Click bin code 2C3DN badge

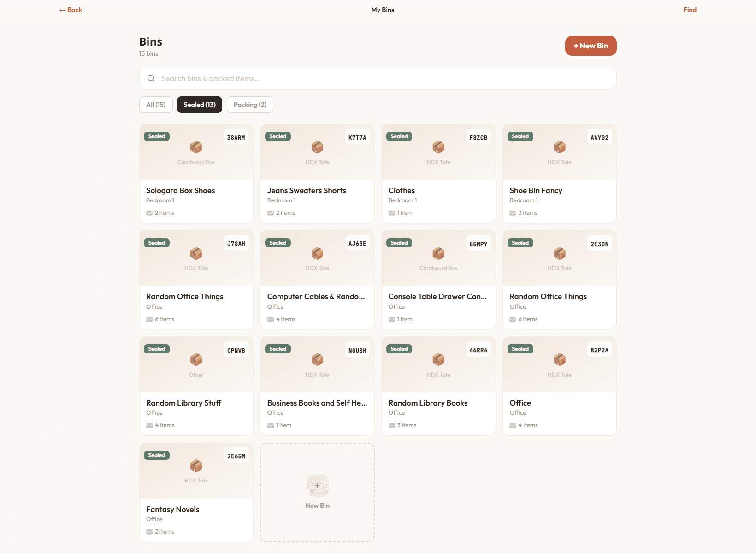600,244
